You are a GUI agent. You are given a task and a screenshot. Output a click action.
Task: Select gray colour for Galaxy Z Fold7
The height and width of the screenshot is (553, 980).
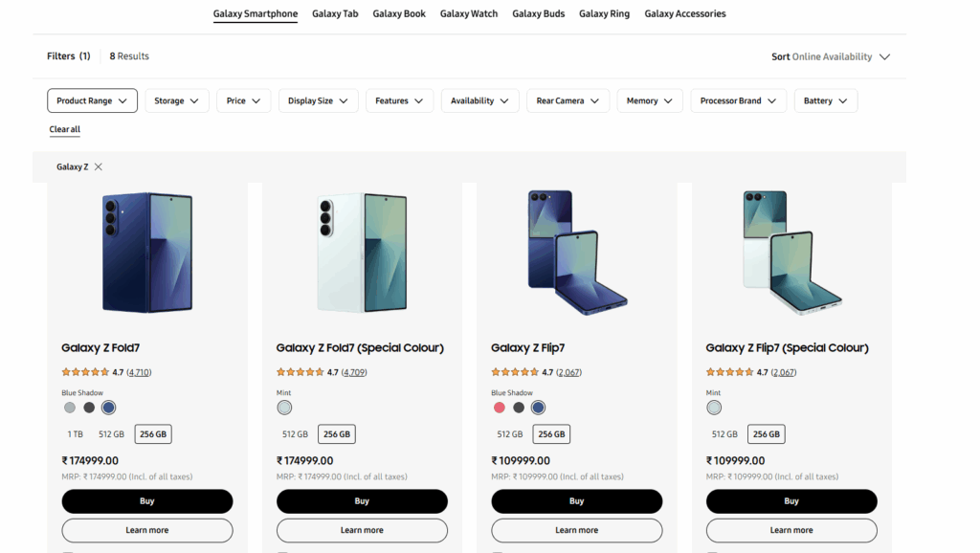[70, 408]
